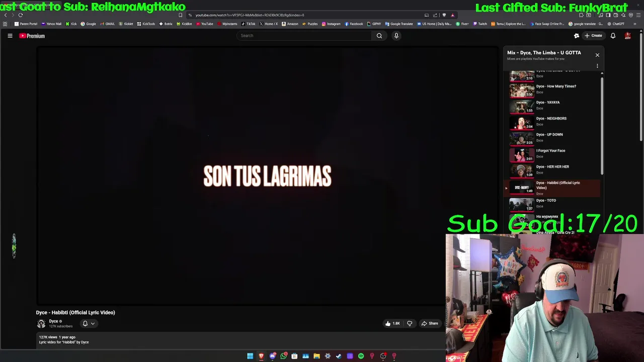
Task: Select Dyce - NEIGHBORS in the mix
Action: (x=553, y=122)
